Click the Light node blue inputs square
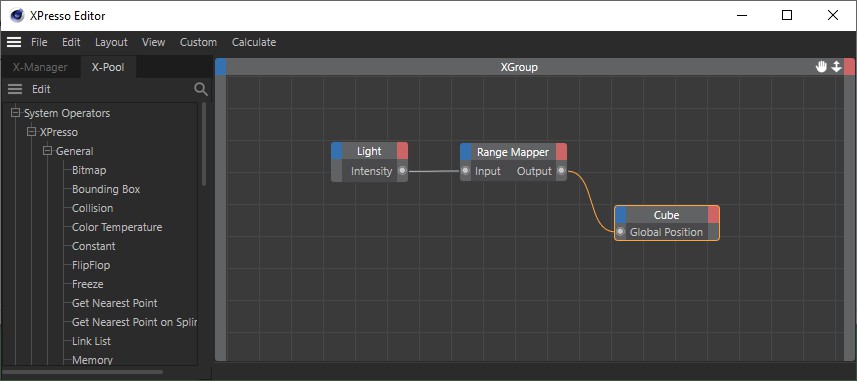This screenshot has height=381, width=857. [x=337, y=151]
